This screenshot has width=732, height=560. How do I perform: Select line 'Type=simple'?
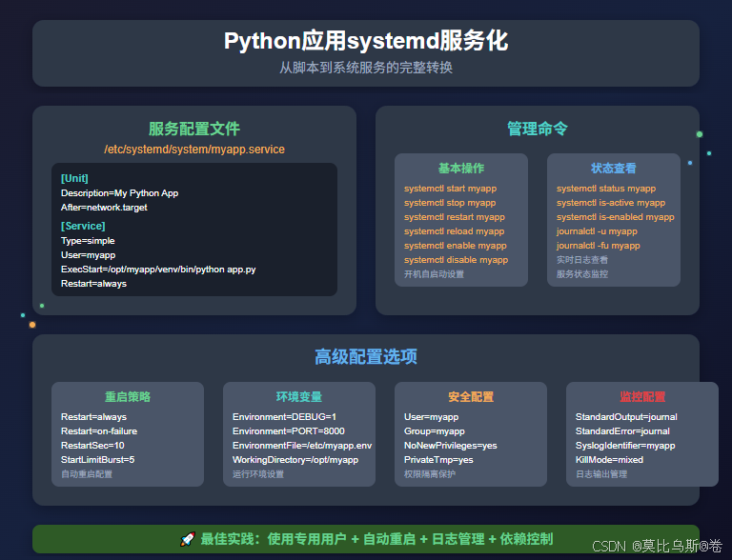(88, 241)
